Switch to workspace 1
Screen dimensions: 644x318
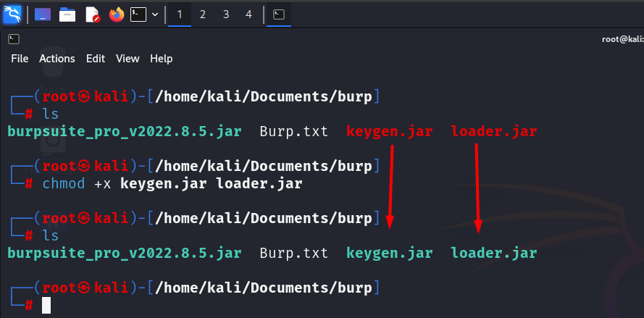(x=180, y=14)
